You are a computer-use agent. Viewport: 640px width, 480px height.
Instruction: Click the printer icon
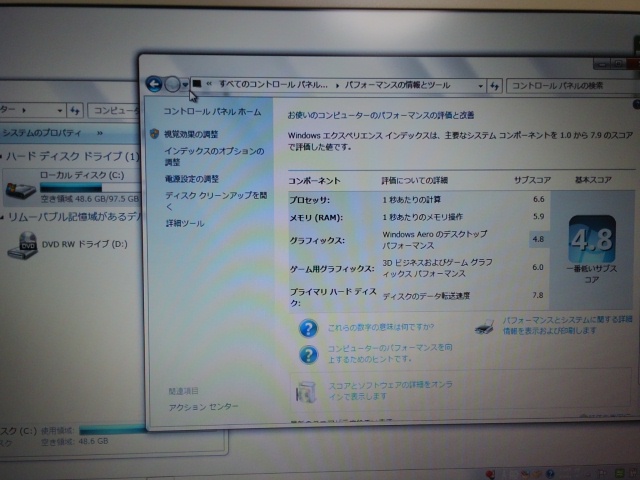pyautogui.click(x=485, y=327)
